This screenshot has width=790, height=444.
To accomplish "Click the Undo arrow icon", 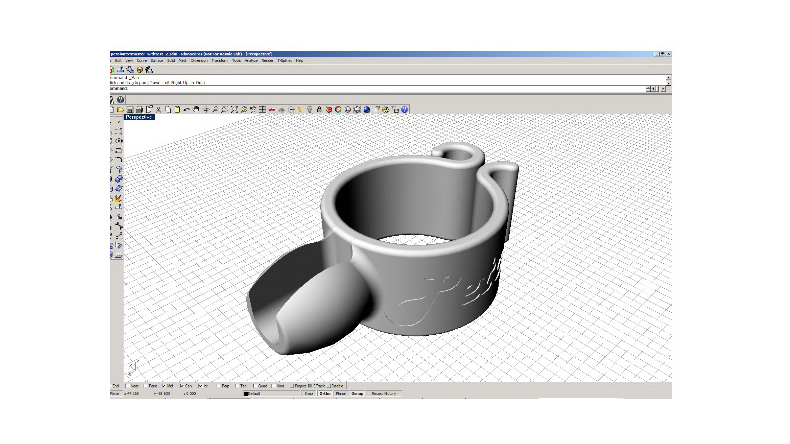I will point(187,108).
